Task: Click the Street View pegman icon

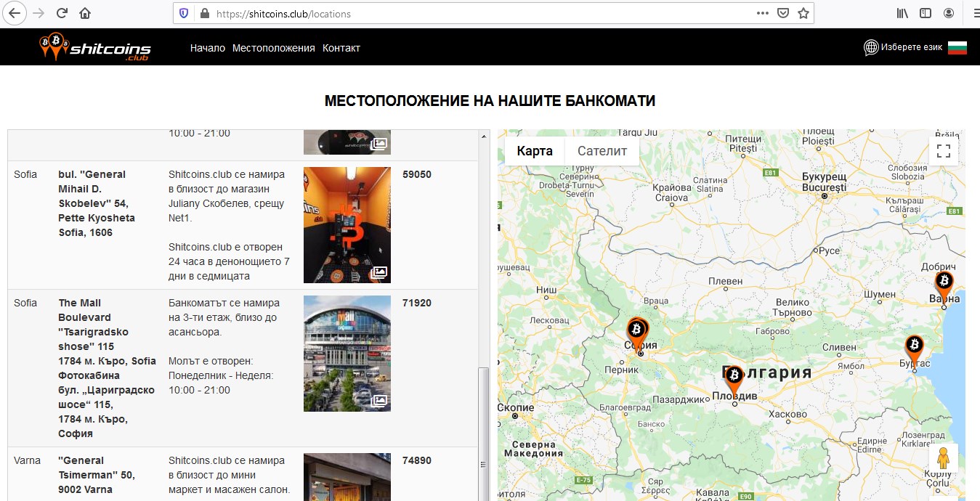Action: (943, 459)
